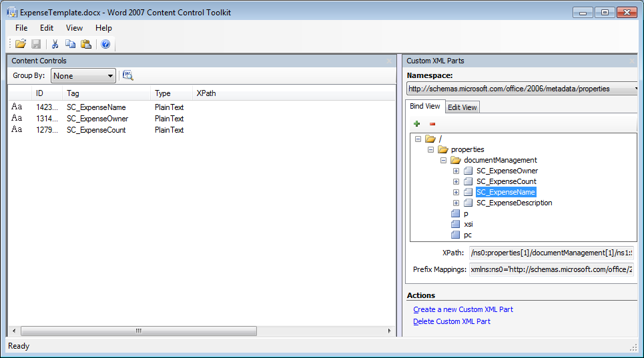Viewport: 644px width, 358px height.
Task: Click the Save toolbar icon
Action: [x=36, y=44]
